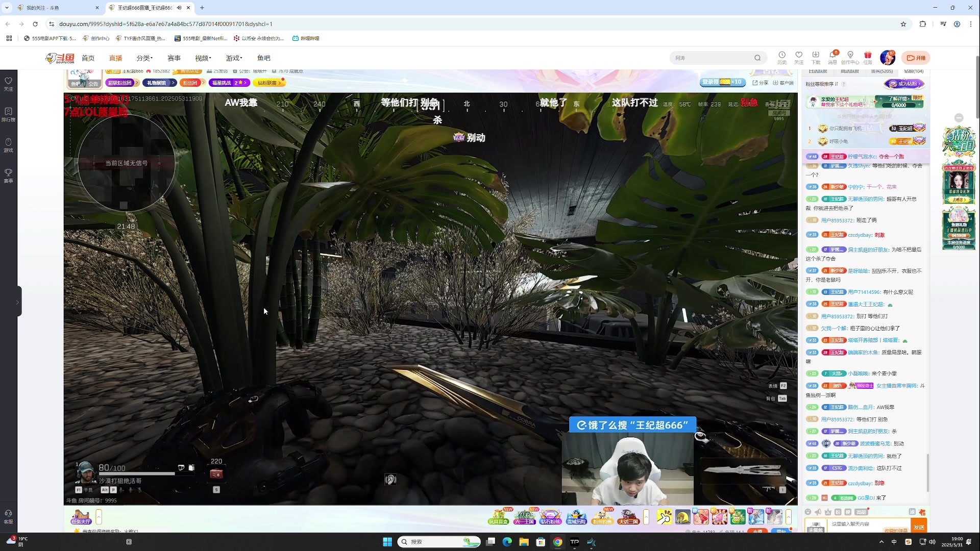Send the golden helmet gift

tap(682, 517)
